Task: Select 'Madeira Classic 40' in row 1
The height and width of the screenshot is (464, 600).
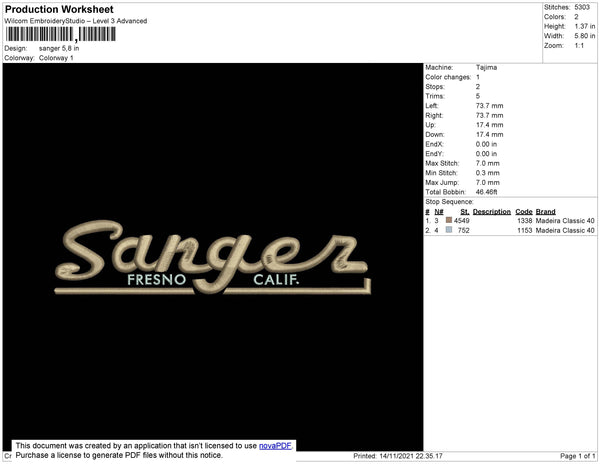Action: (x=565, y=221)
